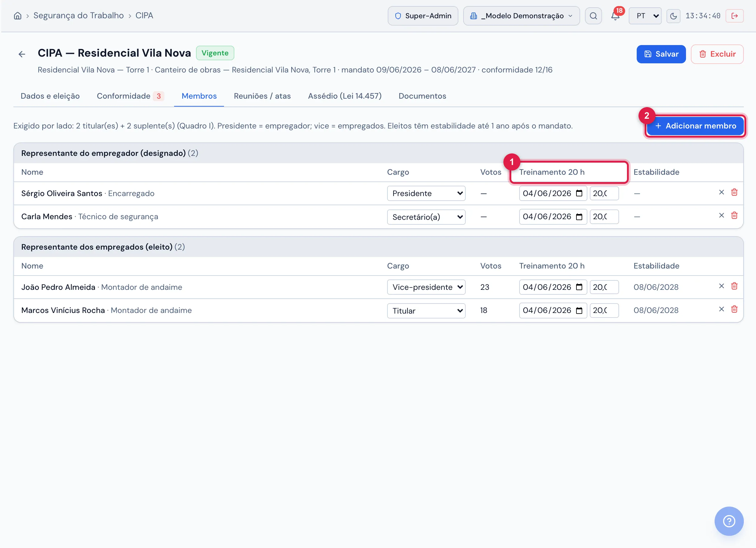Open the Documentos tab

coord(422,96)
